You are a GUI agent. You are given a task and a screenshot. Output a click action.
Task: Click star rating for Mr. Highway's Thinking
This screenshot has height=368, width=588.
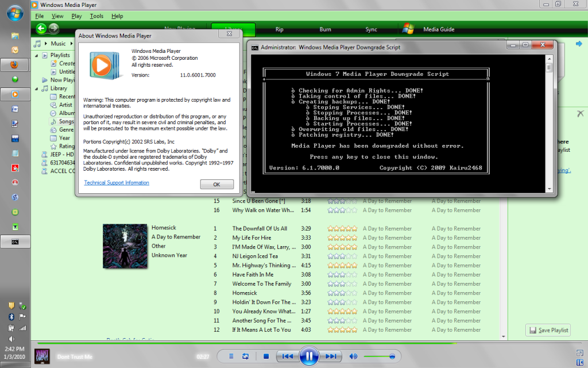tap(342, 266)
